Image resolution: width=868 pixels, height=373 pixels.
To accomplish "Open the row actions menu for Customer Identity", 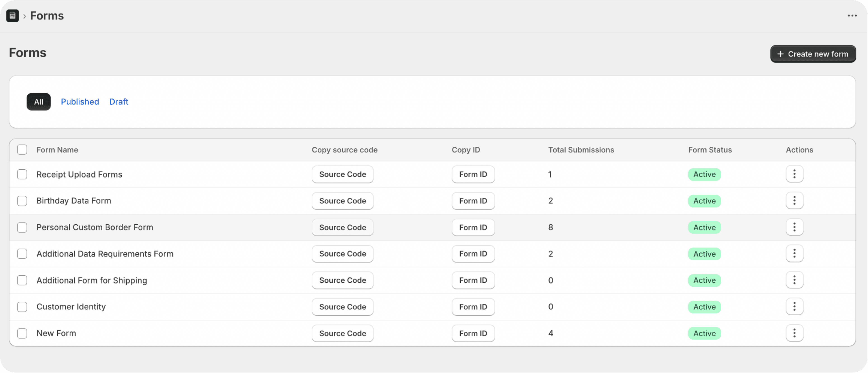I will [794, 307].
